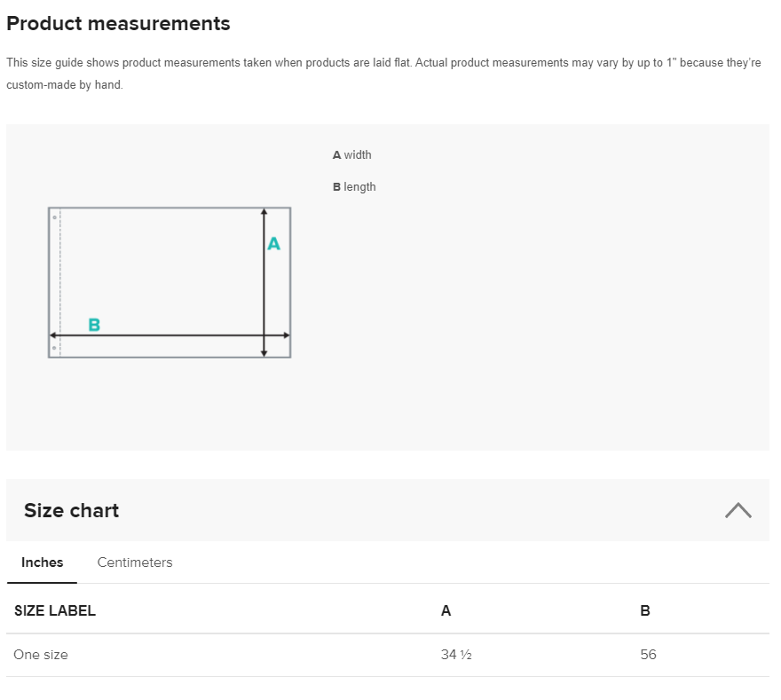Click the "A width" legend text

point(352,155)
